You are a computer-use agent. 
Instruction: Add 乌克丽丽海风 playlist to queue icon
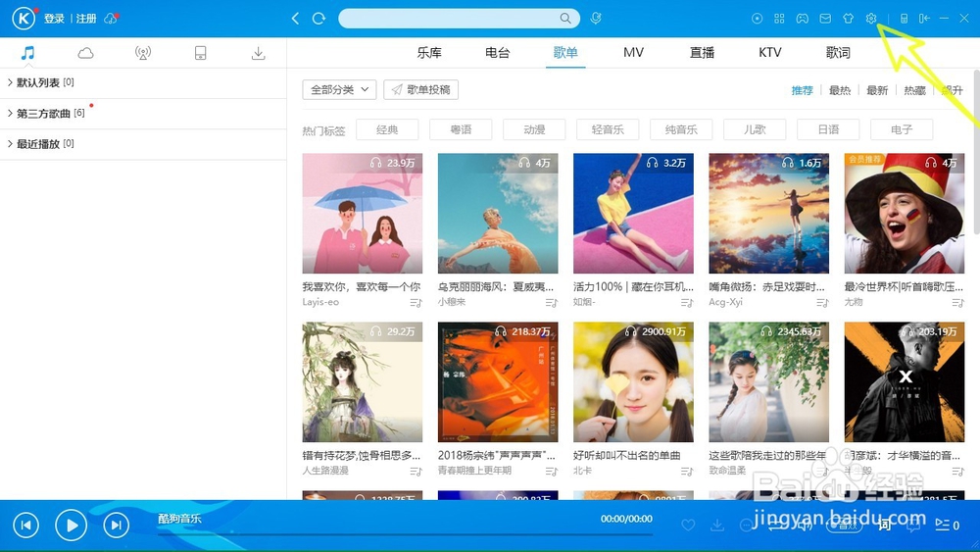551,303
